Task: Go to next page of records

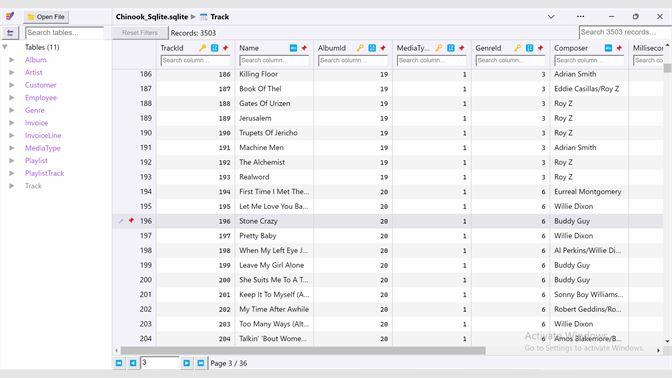Action: 186,363
